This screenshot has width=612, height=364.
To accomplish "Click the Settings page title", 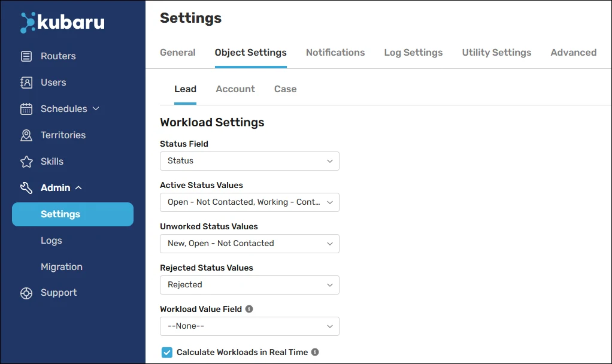I will (x=190, y=18).
